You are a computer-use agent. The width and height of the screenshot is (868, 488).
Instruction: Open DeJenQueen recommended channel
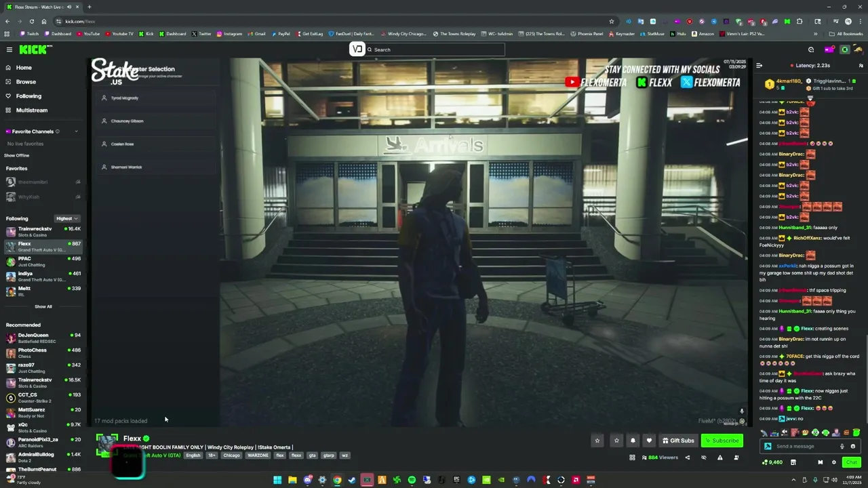coord(42,338)
